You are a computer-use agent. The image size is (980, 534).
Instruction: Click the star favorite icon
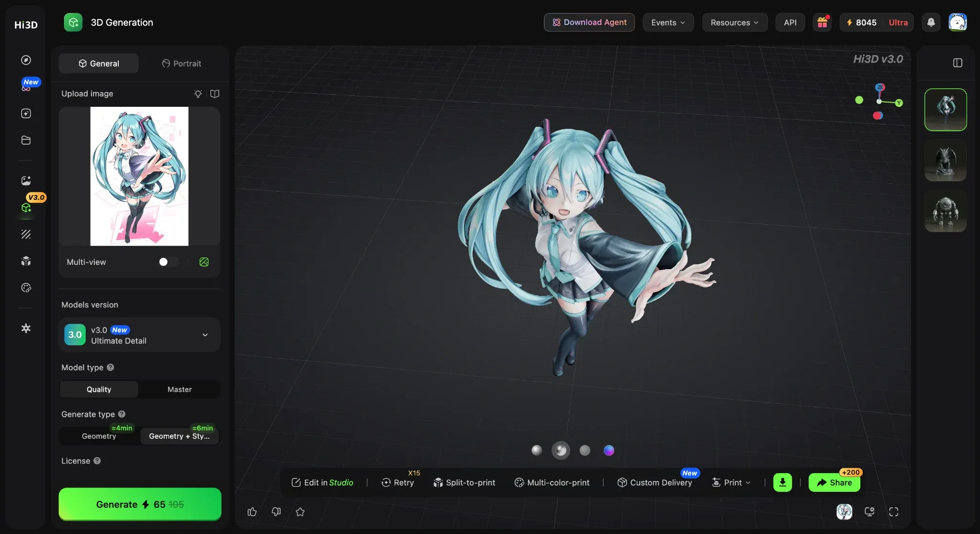tap(300, 512)
